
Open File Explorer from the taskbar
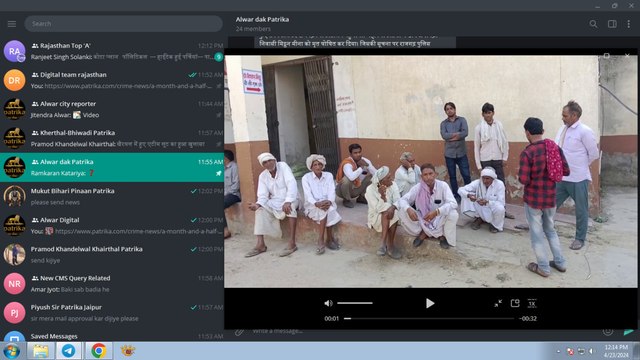[x=41, y=351]
